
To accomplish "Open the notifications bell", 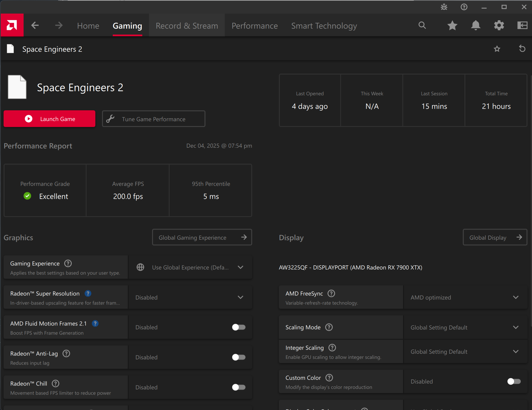I will point(476,25).
